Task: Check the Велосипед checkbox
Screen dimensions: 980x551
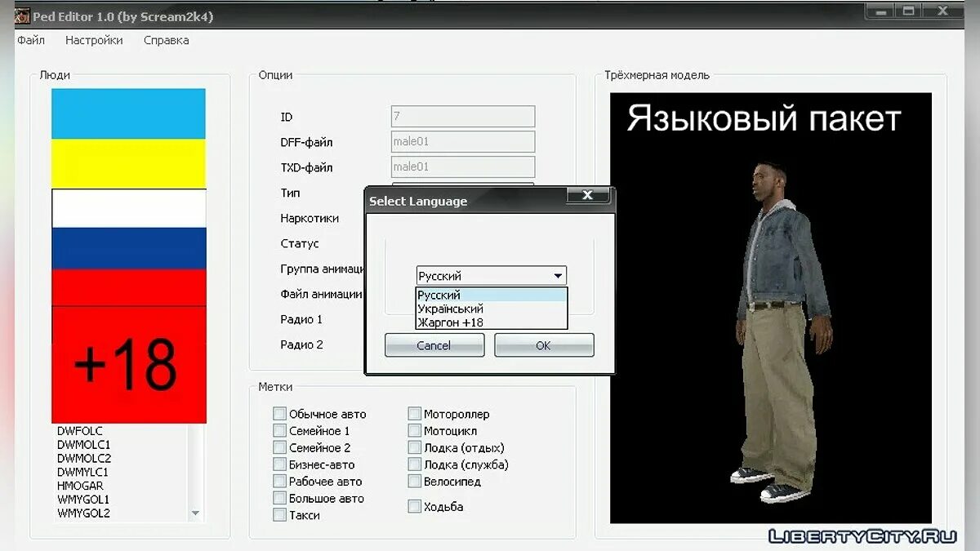Action: (x=415, y=481)
